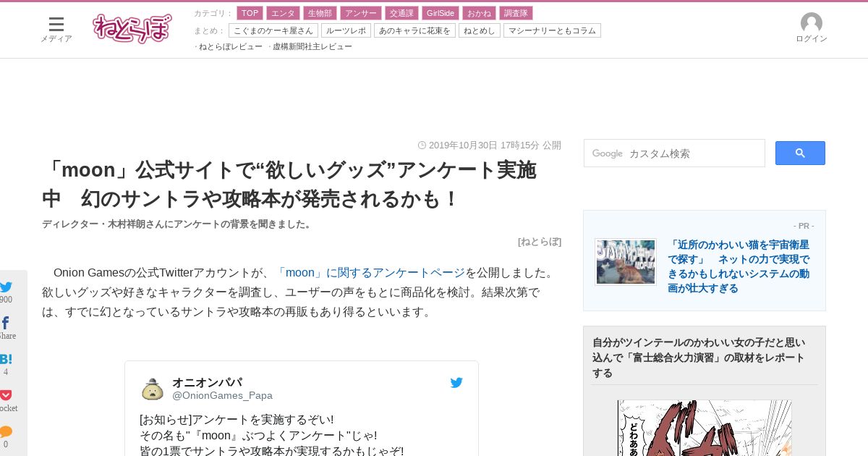The height and width of the screenshot is (456, 868).
Task: Share article via Twitter sidebar icon
Action: (x=6, y=287)
